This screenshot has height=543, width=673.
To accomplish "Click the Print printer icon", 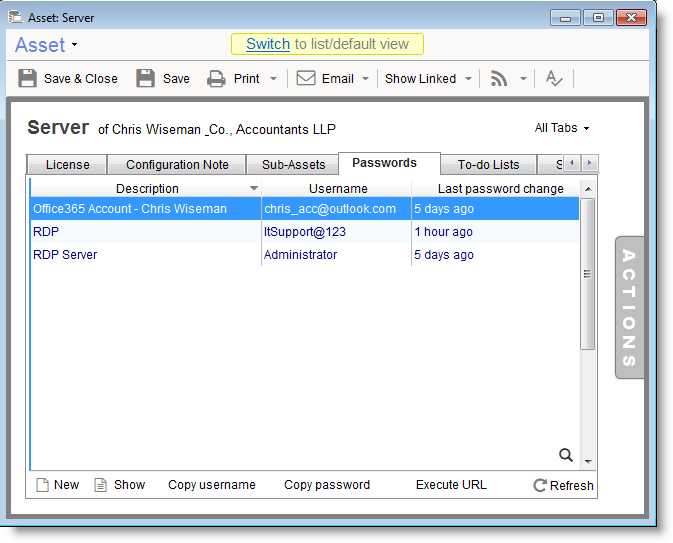I will (x=216, y=79).
